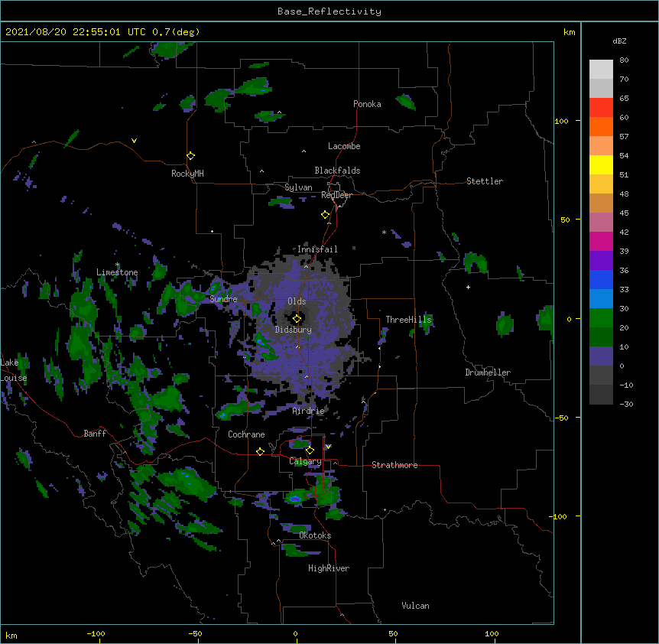Select the Strathmore label
659x644 pixels.
(x=394, y=465)
